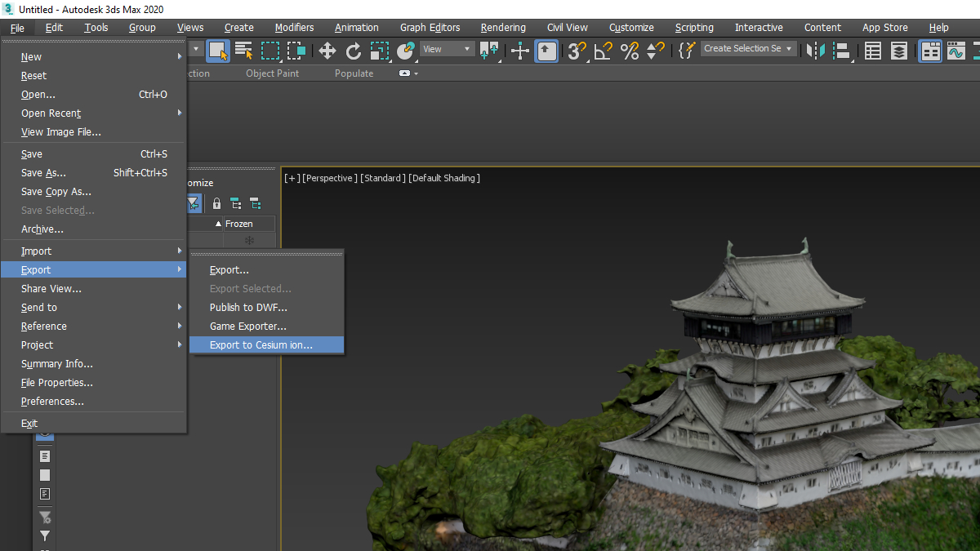The height and width of the screenshot is (551, 980).
Task: Toggle the 3D Snaps button
Action: click(x=577, y=51)
